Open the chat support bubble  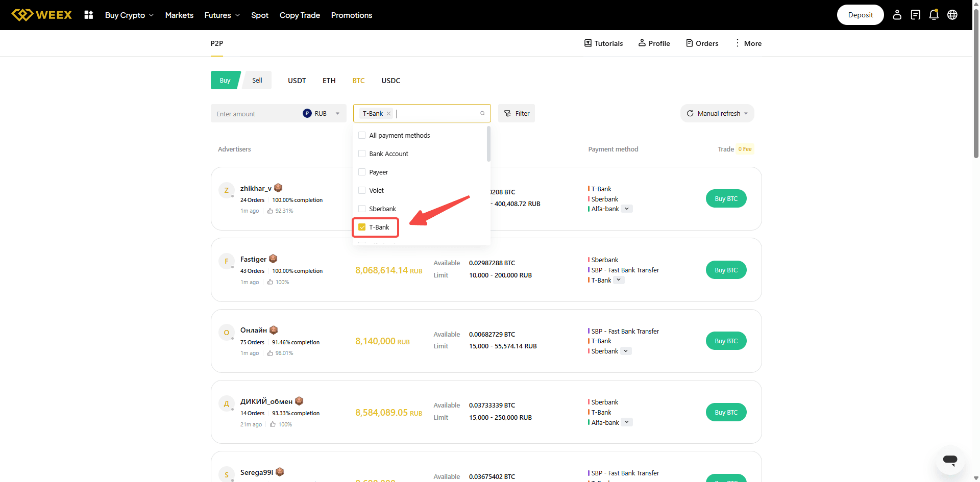[x=950, y=460]
